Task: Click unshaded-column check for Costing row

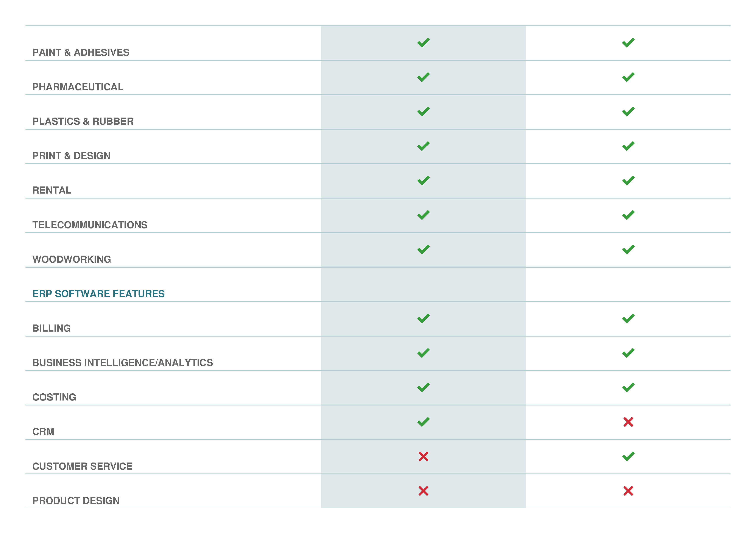Action: click(628, 388)
